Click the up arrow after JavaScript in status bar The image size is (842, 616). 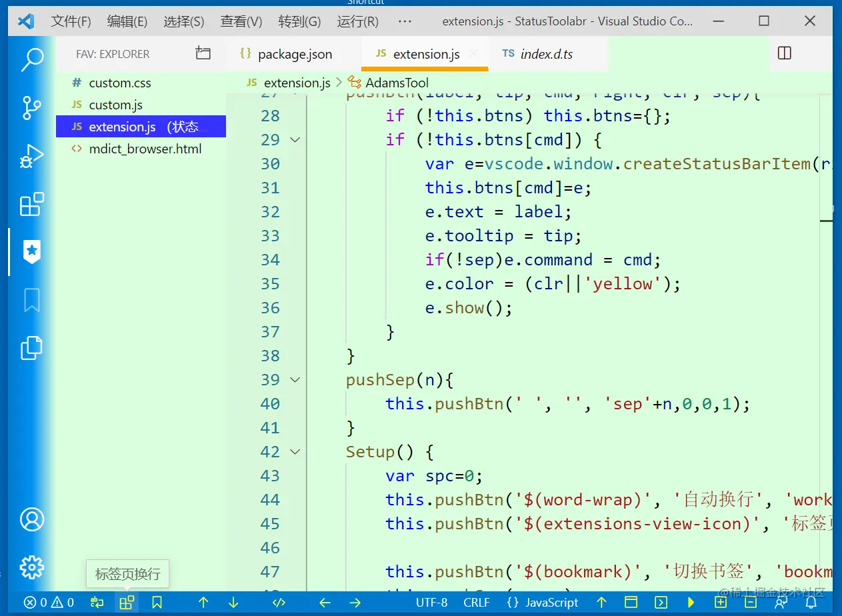pyautogui.click(x=601, y=603)
